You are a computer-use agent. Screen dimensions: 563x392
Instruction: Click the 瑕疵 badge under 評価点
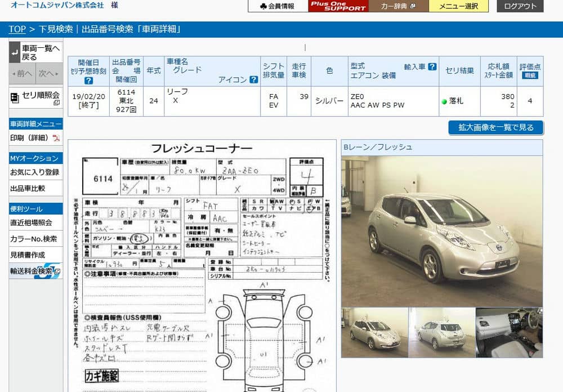point(530,75)
